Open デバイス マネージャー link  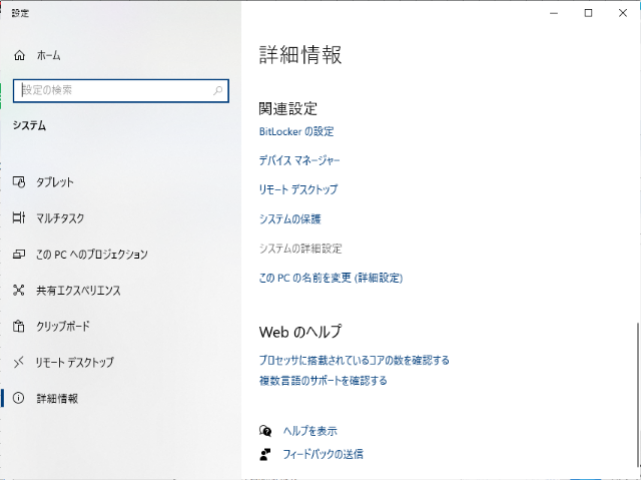point(299,161)
